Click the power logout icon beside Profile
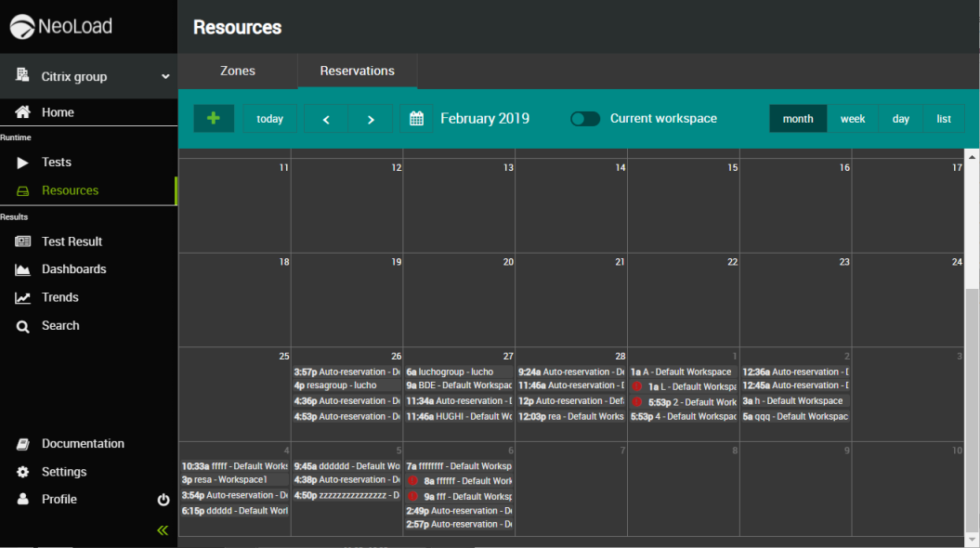 [x=163, y=500]
